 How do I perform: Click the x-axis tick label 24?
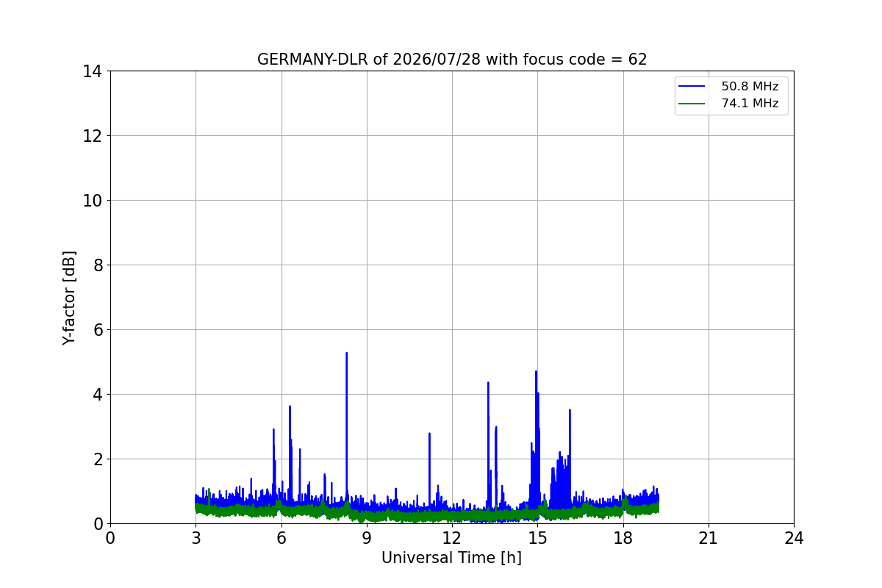pyautogui.click(x=794, y=538)
